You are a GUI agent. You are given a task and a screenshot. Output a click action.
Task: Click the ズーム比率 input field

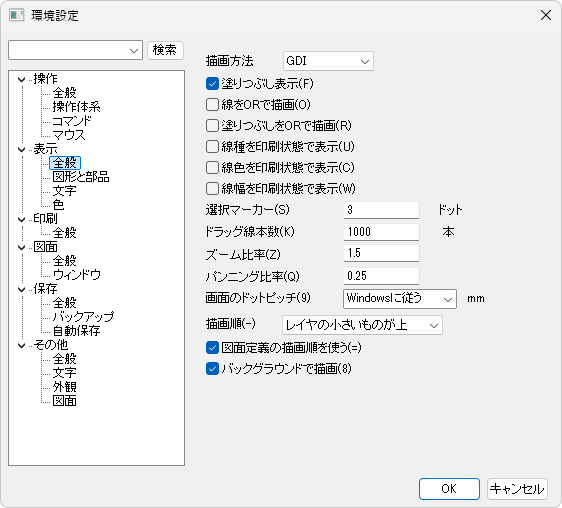click(381, 253)
